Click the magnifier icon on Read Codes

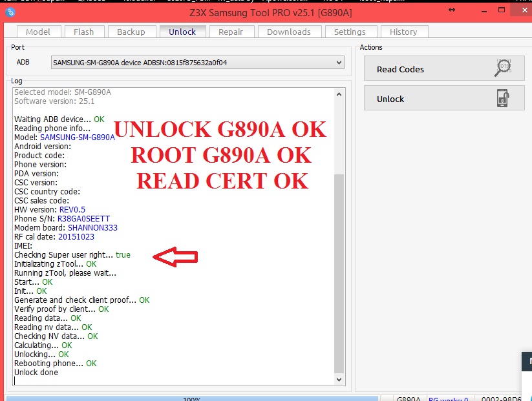(x=503, y=68)
